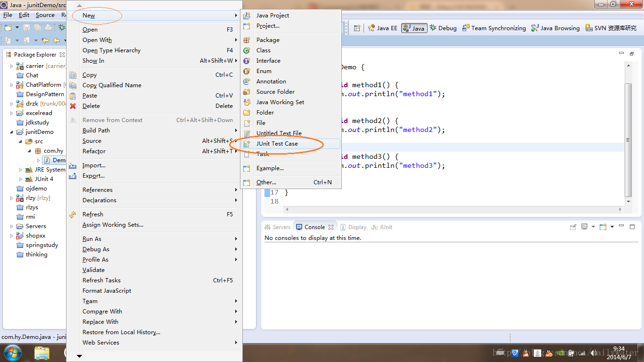Image resolution: width=644 pixels, height=362 pixels.
Task: Click the editor vertical scrollbar
Action: (628, 140)
